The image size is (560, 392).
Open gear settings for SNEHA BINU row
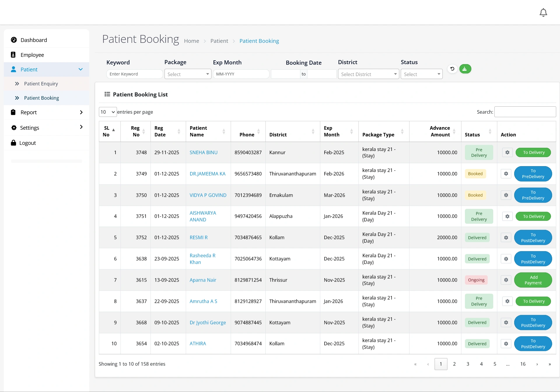[x=507, y=152]
